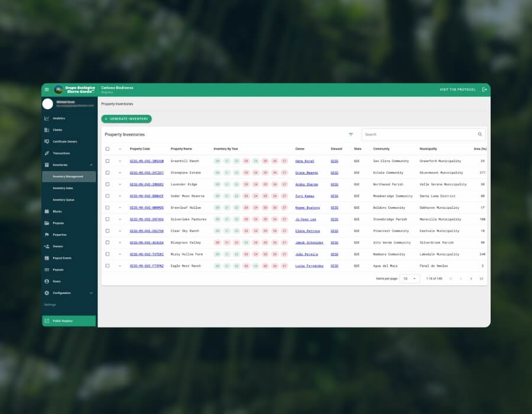The width and height of the screenshot is (532, 414).
Task: Check the Clear Sky Ranch row checkbox
Action: coord(108,231)
